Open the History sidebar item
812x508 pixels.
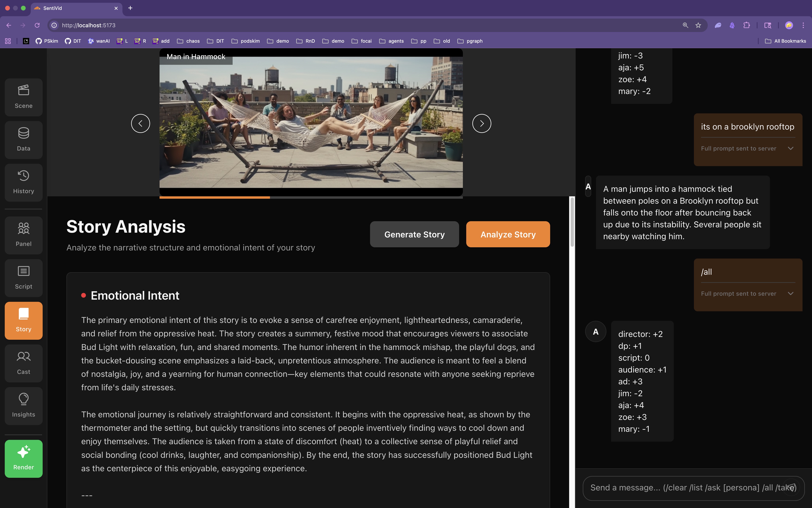click(23, 183)
